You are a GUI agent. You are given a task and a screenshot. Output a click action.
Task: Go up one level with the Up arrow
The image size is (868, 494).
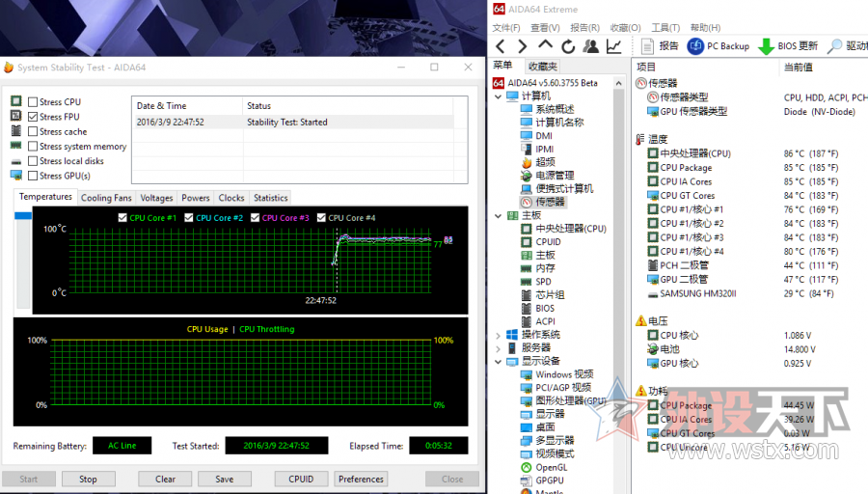coord(545,45)
